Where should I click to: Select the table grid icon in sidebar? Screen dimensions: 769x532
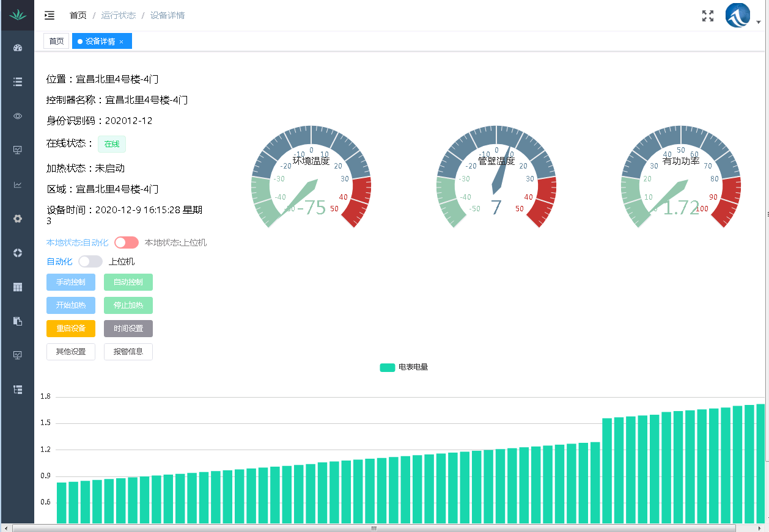pos(18,286)
